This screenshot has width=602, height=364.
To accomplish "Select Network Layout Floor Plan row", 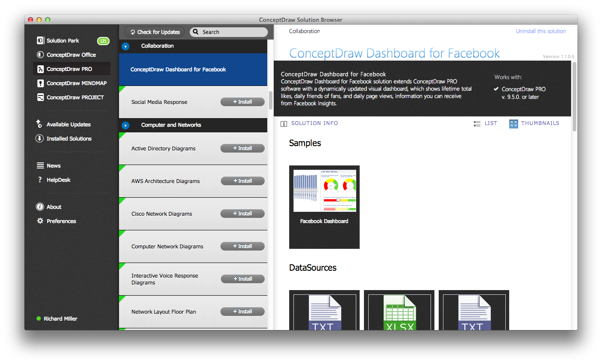I will tap(193, 312).
